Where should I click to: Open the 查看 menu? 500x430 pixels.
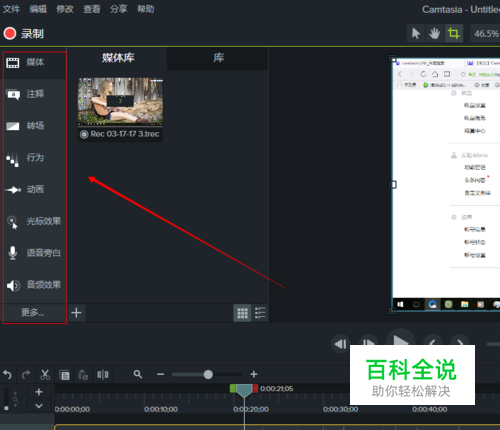coord(92,9)
